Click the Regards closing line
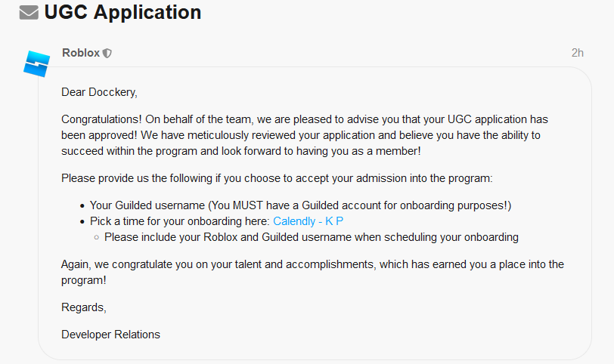 84,307
